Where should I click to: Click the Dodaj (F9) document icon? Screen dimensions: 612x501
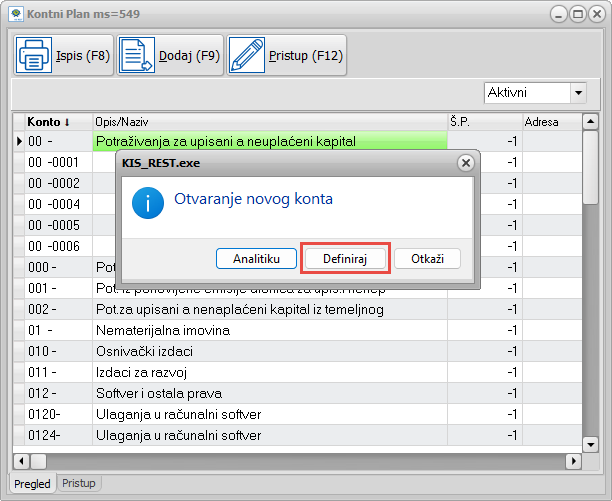(x=137, y=56)
